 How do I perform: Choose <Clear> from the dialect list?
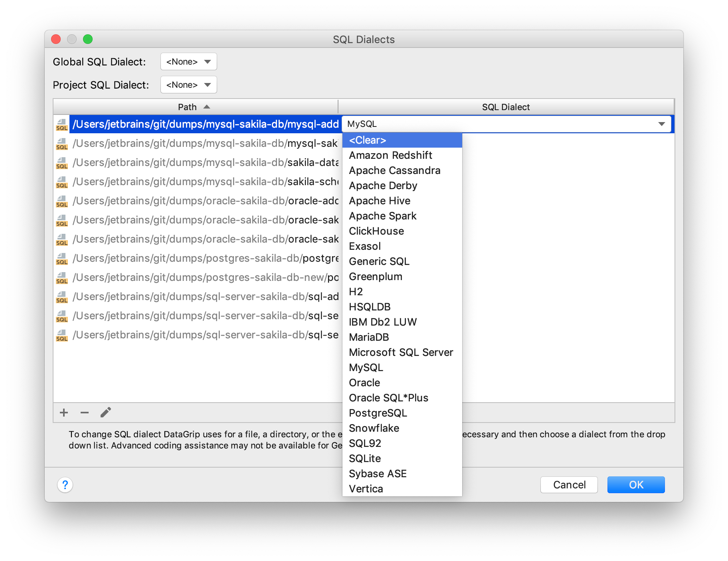click(402, 140)
